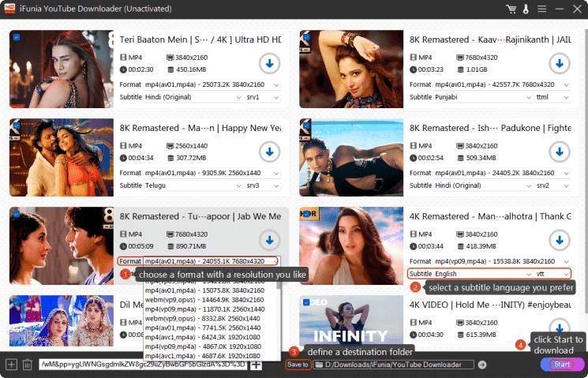The height and width of the screenshot is (378, 588).
Task: Open the ttml subtitle format dropdown
Action: pos(552,97)
